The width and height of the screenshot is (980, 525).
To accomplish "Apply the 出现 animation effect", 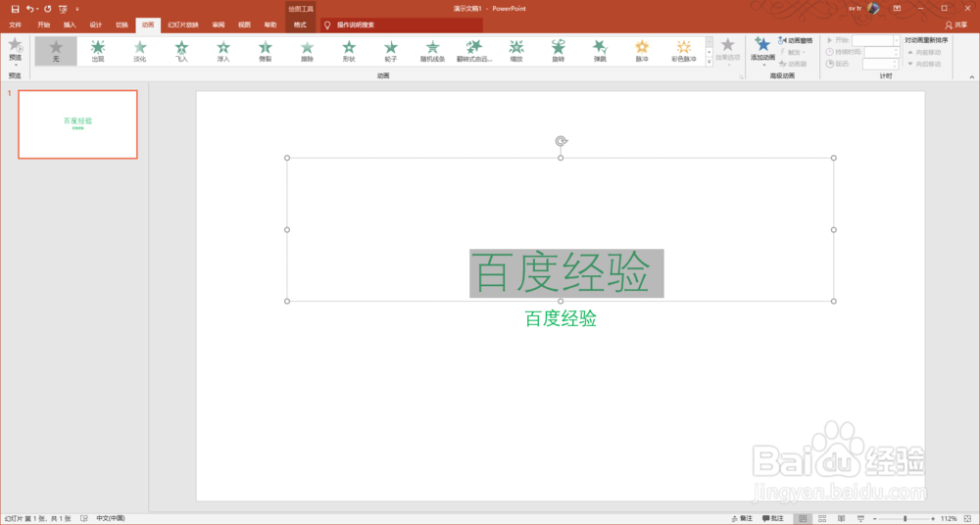I will [98, 51].
